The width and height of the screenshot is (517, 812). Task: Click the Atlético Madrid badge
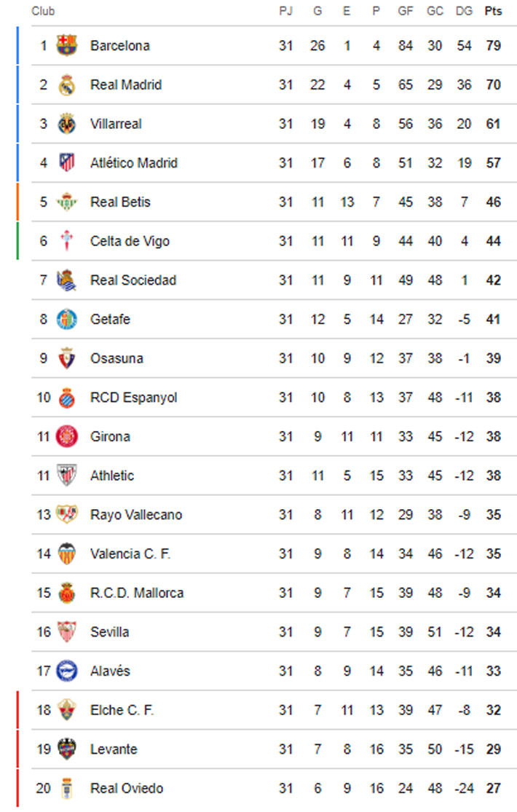tap(67, 162)
